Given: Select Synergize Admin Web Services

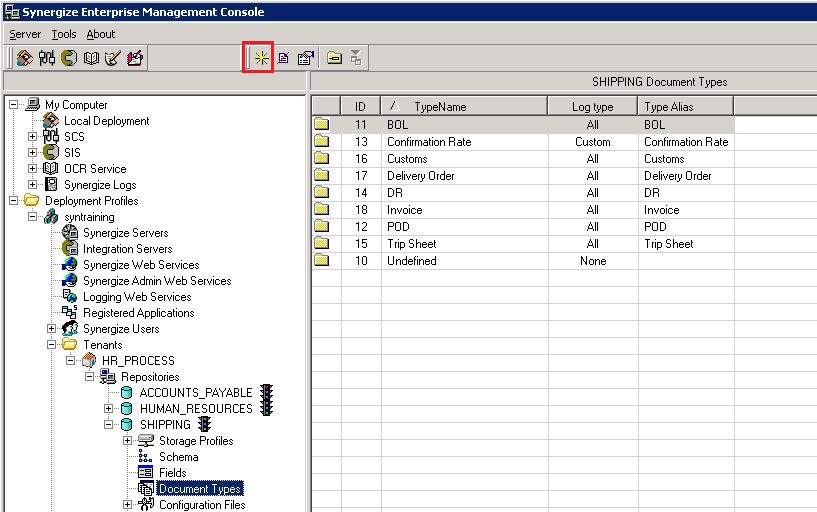Looking at the screenshot, I should coord(157,281).
